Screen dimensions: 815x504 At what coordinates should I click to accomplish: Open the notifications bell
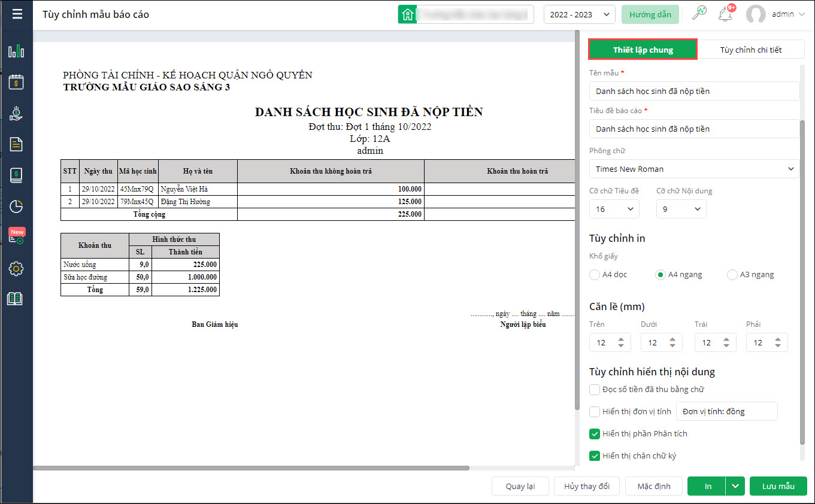point(725,14)
